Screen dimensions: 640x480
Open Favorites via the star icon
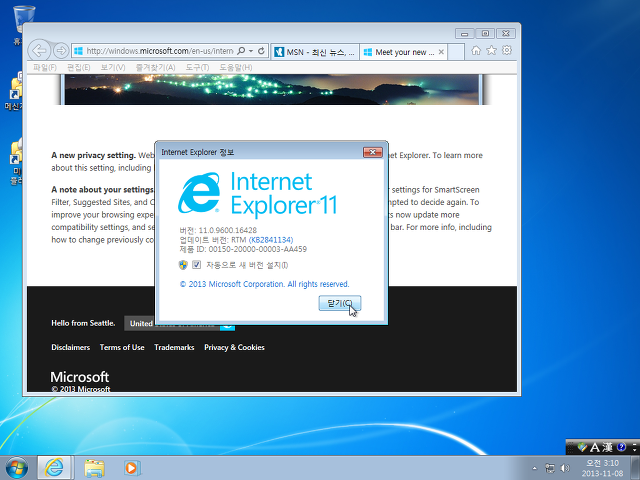click(x=491, y=50)
